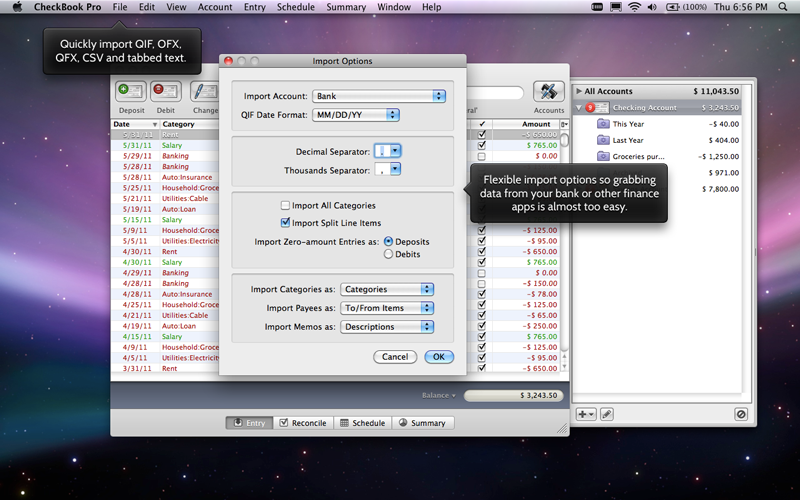Image resolution: width=800 pixels, height=500 pixels.
Task: Open the Balance popup selector
Action: (x=439, y=395)
